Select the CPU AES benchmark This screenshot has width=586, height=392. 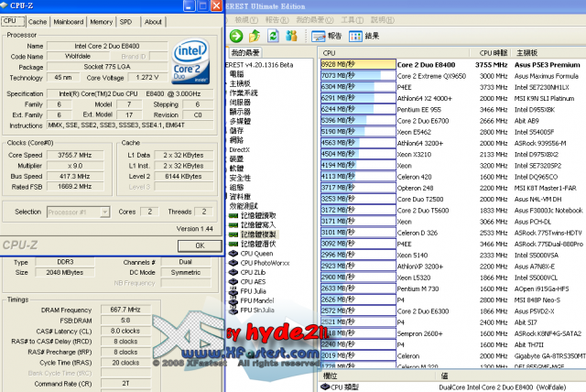[253, 281]
